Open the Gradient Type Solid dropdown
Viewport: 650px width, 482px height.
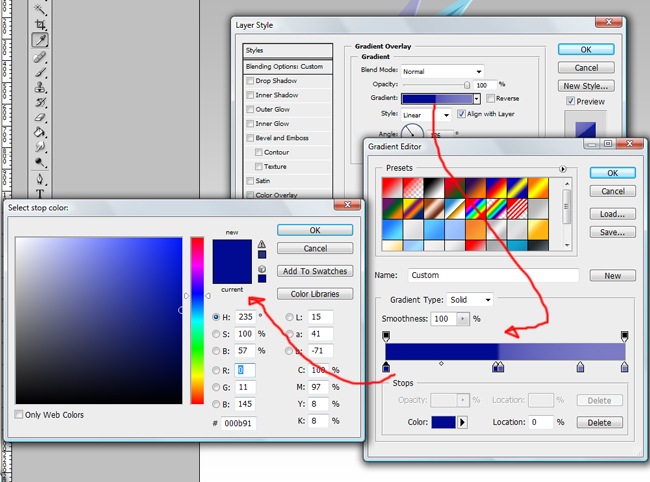pos(473,300)
